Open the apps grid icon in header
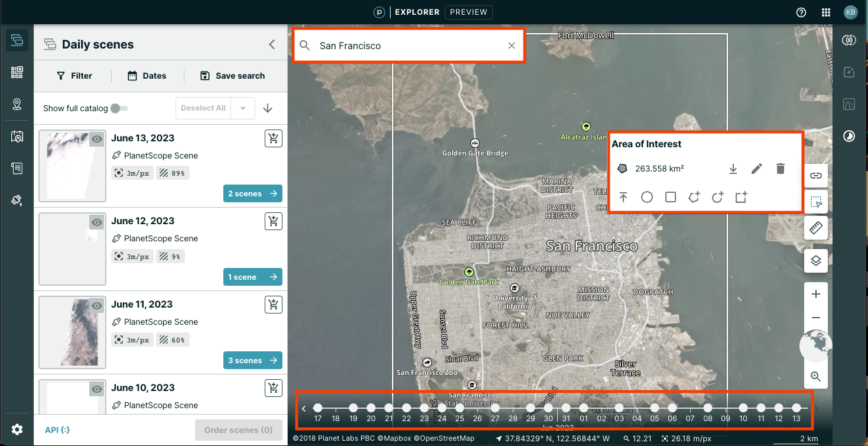Image resolution: width=868 pixels, height=446 pixels. [826, 12]
